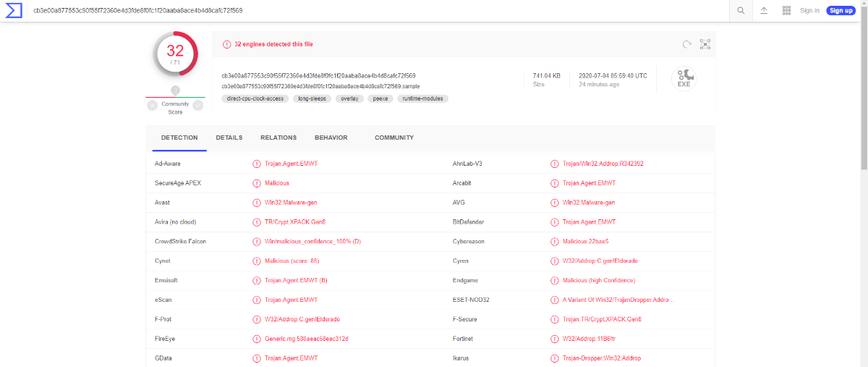Screen dimensions: 868x367
Task: Click the page vertical scrollbar
Action: coord(864,87)
